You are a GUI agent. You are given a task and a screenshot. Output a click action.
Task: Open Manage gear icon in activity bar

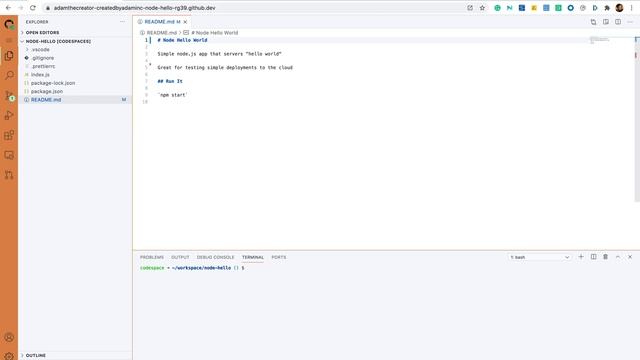click(9, 356)
